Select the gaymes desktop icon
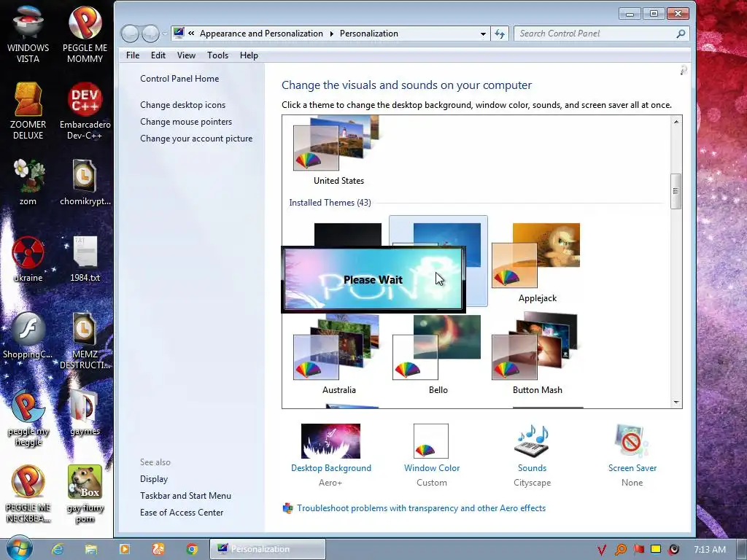The image size is (747, 560). (85, 413)
